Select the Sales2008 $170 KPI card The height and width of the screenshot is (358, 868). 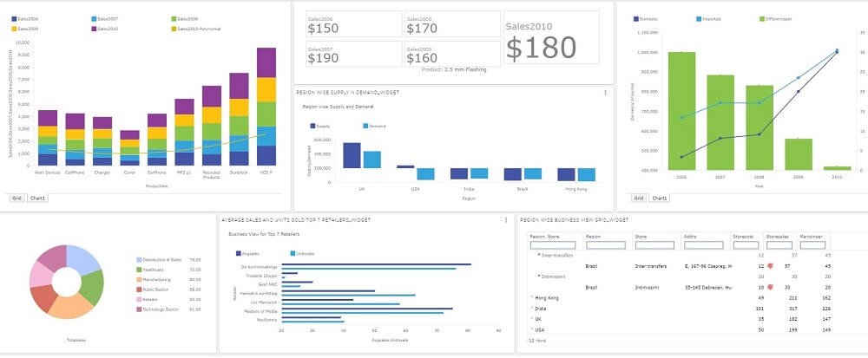coord(452,24)
